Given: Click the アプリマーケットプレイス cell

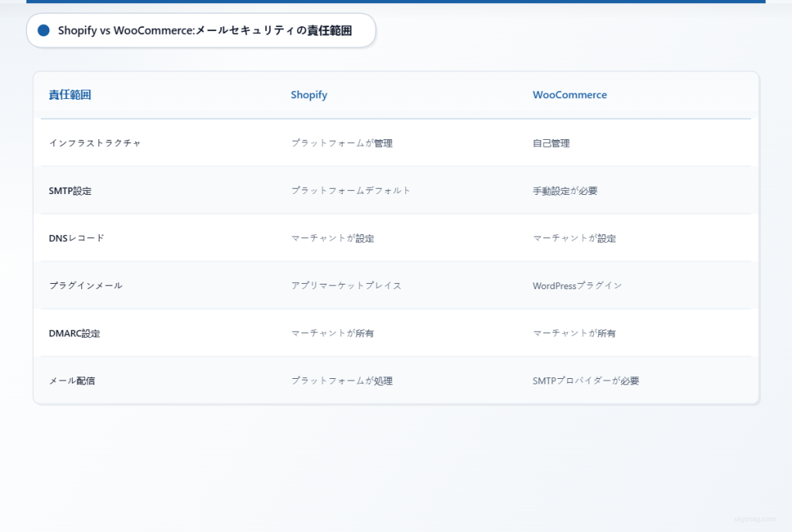Looking at the screenshot, I should point(346,285).
